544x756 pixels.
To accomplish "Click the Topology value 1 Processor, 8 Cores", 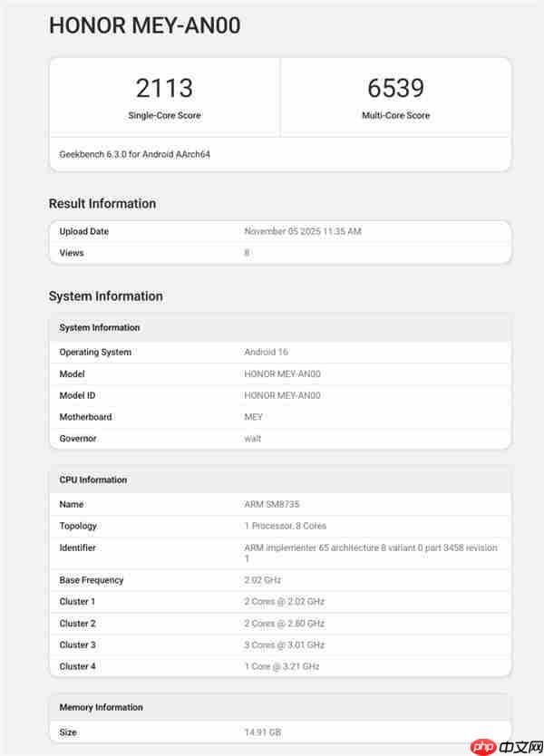I will point(285,526).
